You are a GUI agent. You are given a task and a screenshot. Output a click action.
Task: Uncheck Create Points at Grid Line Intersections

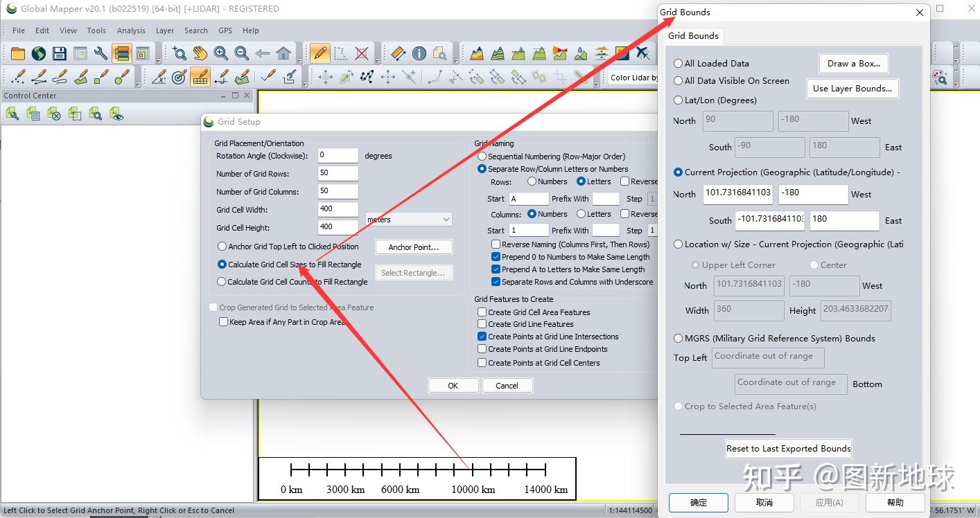[x=482, y=337]
